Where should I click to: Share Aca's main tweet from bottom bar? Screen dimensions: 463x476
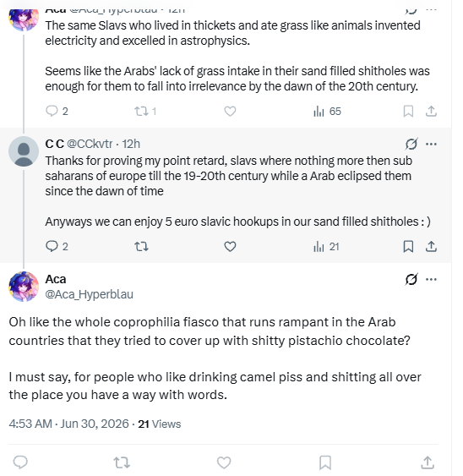coord(428,462)
